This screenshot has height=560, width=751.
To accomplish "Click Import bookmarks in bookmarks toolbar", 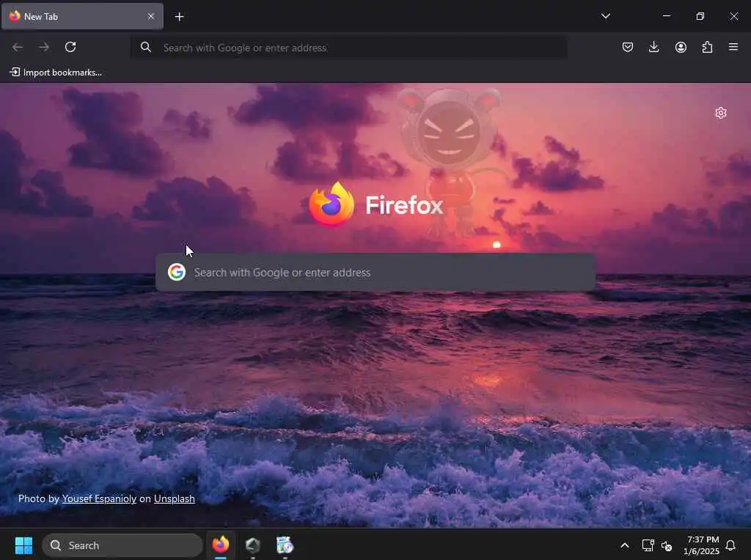I will pyautogui.click(x=56, y=73).
